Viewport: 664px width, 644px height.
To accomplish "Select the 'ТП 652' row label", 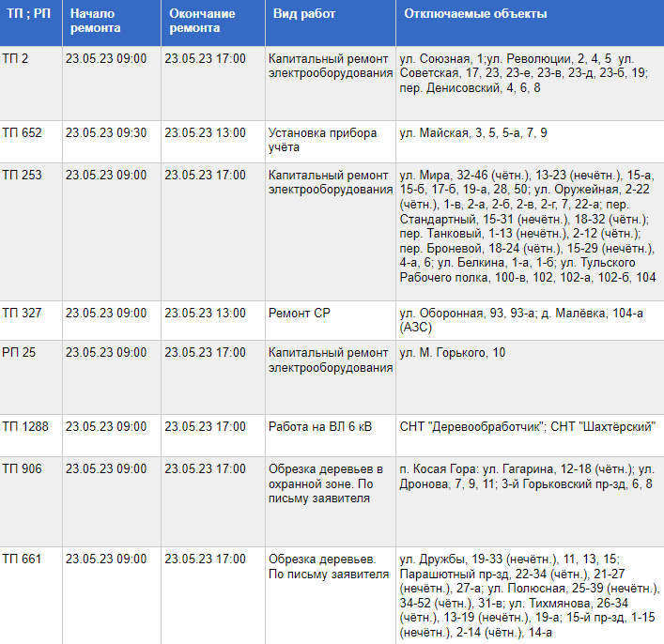I will pos(23,132).
